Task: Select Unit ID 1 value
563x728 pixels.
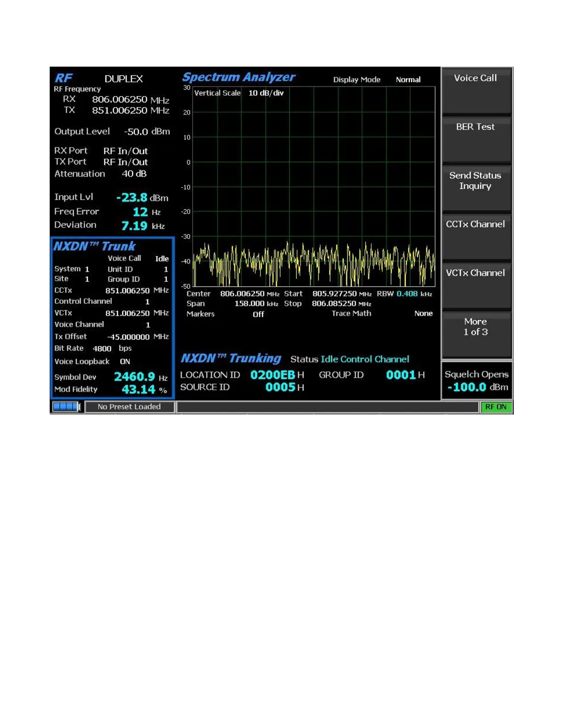Action: click(166, 269)
